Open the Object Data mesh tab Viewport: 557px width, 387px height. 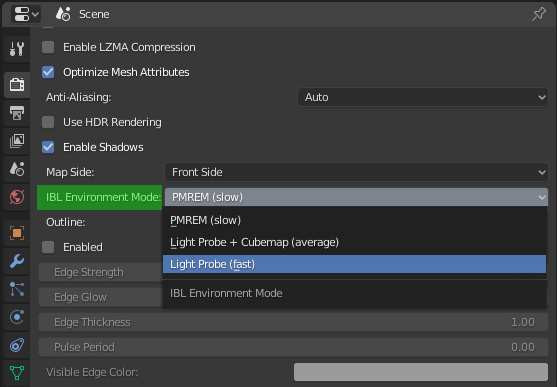[17, 373]
